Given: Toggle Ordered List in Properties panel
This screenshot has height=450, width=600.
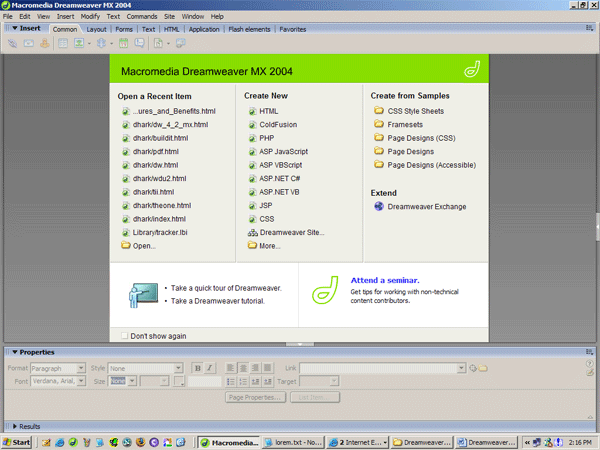Looking at the screenshot, I should coord(243,382).
